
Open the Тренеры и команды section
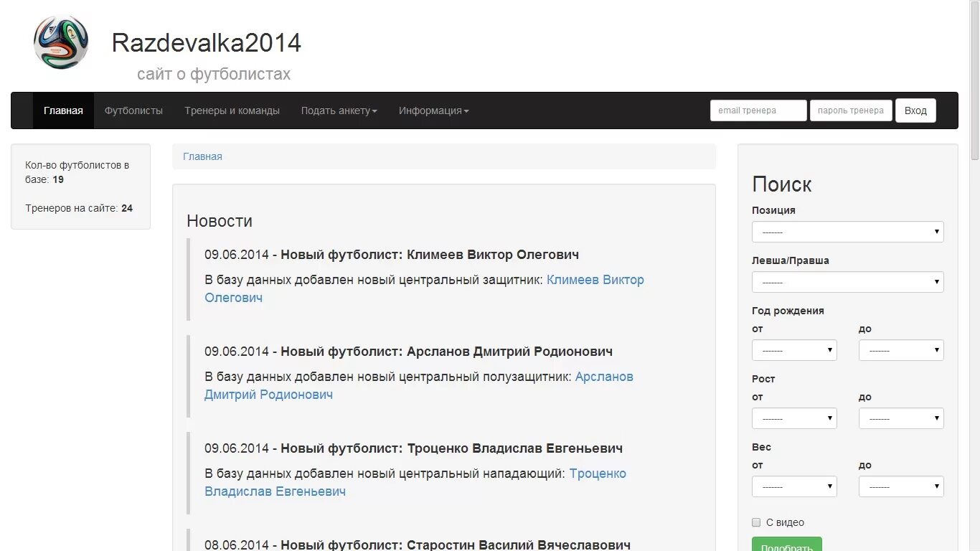coord(232,110)
